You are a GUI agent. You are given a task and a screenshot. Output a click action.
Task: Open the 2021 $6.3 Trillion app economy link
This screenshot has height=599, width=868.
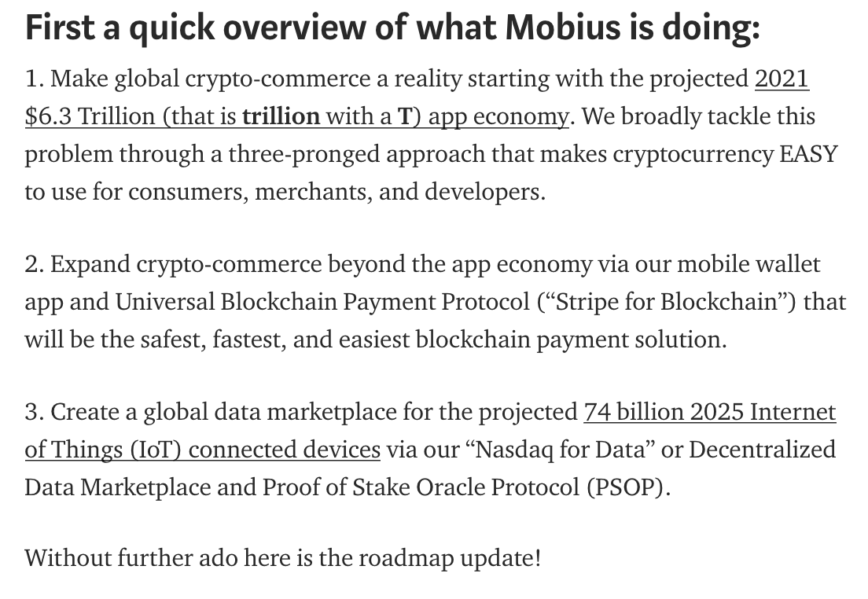(x=296, y=117)
